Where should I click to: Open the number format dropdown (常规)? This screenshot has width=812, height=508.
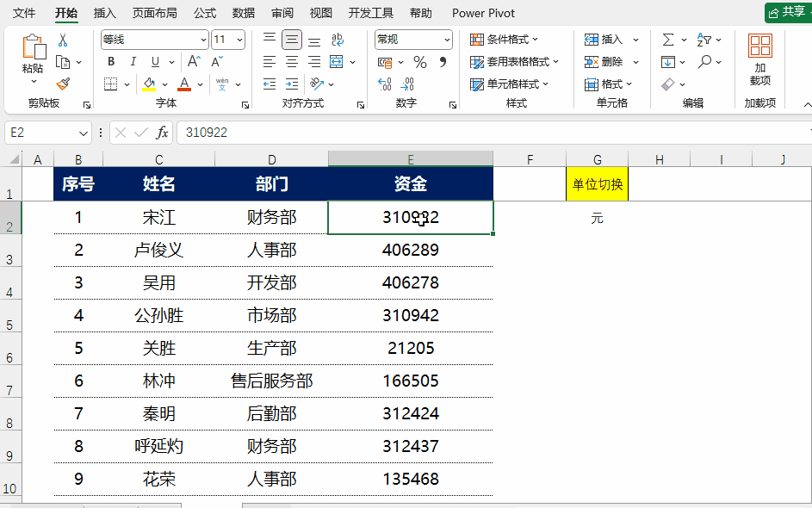447,40
